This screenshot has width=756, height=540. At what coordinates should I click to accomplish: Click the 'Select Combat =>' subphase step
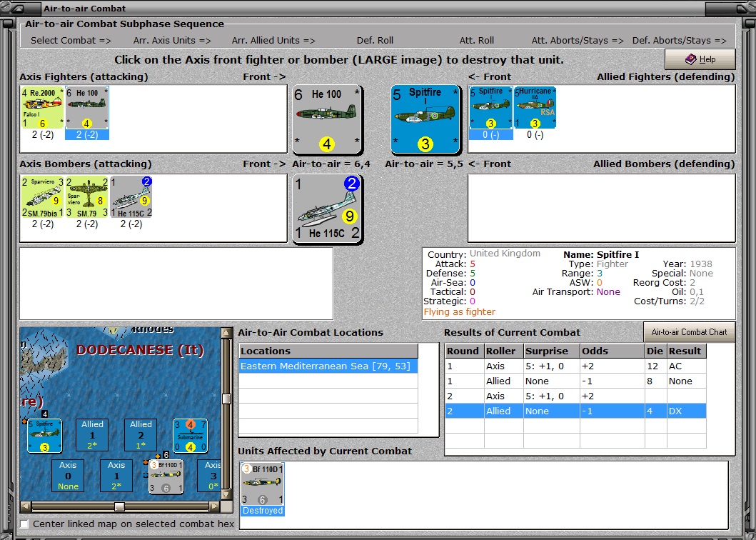(71, 41)
